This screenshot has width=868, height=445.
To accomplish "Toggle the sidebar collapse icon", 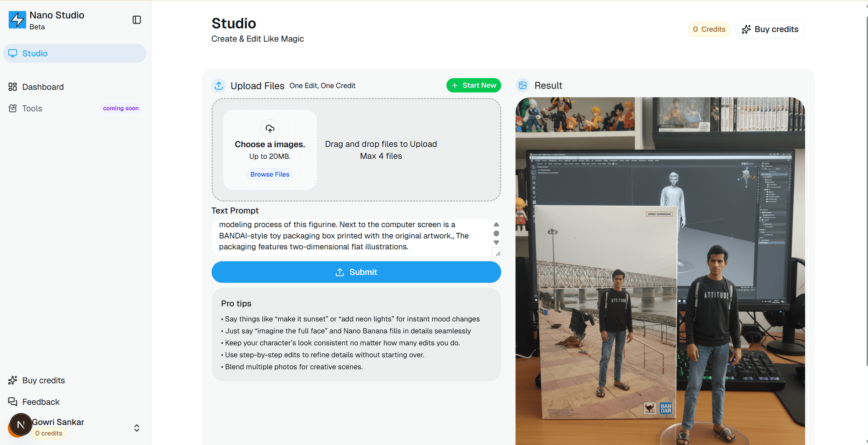I will point(137,20).
